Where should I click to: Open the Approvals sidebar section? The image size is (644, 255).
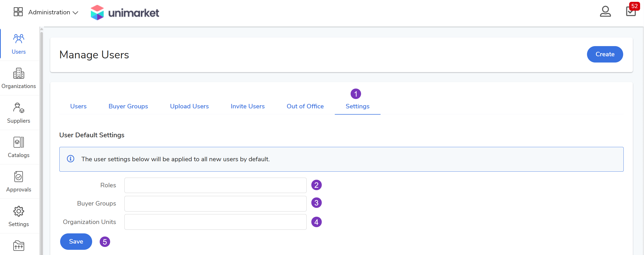pos(19,182)
